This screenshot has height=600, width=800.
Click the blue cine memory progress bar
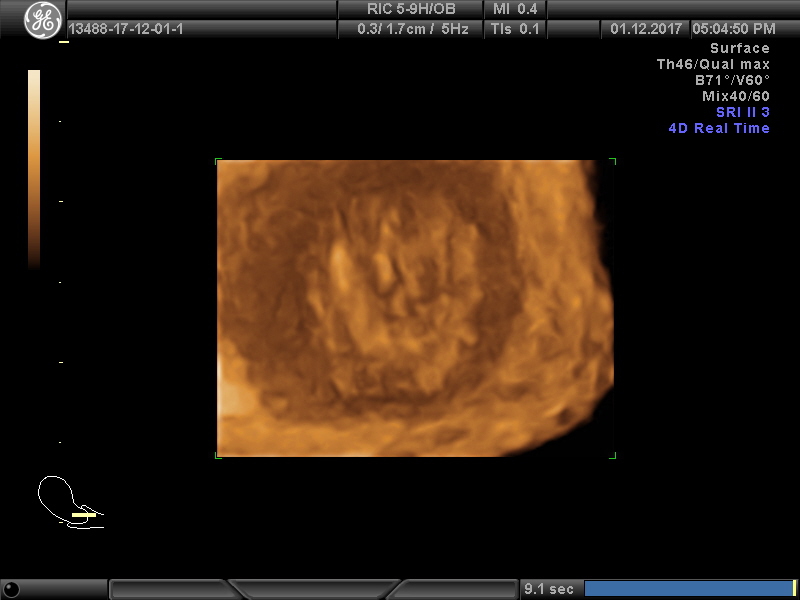688,588
